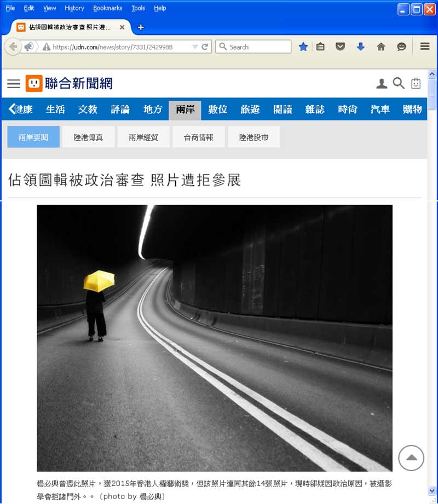
Task: Click the 聯合新聞網 logo
Action: [x=69, y=84]
